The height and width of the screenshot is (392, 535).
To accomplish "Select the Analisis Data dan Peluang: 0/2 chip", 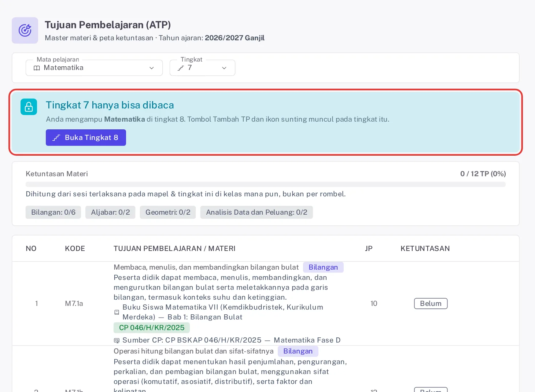I will [257, 212].
